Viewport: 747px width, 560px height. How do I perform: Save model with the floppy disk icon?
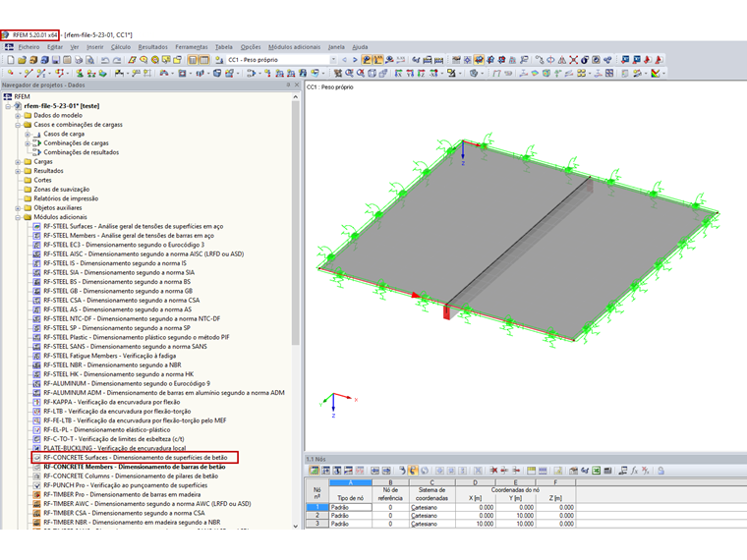tap(56, 60)
